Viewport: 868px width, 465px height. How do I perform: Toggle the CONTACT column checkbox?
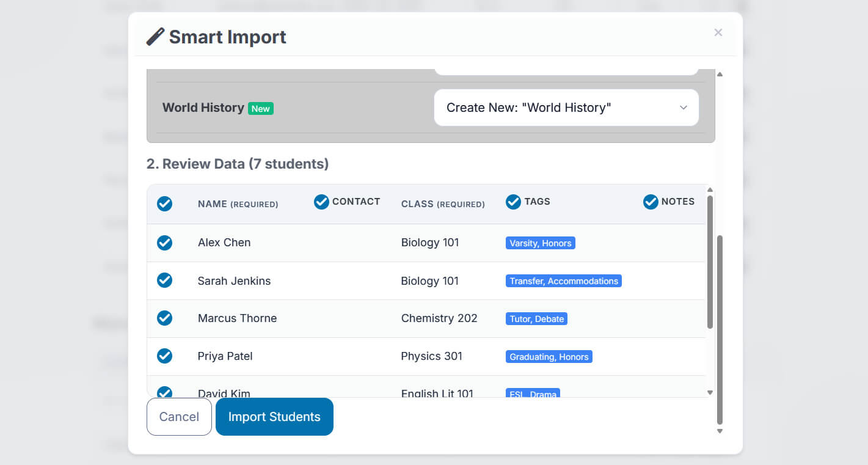(321, 202)
